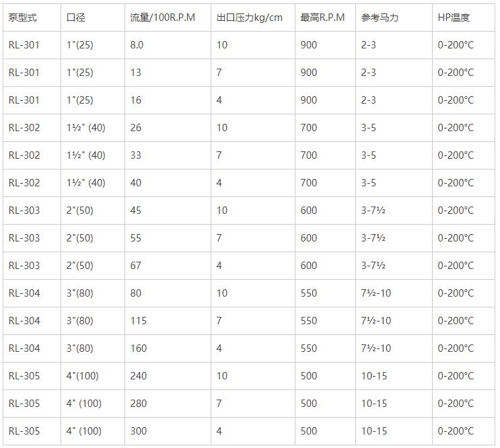The width and height of the screenshot is (500, 448).
Task: Click 1½" (40) in the 33 flow row
Action: coord(85,155)
